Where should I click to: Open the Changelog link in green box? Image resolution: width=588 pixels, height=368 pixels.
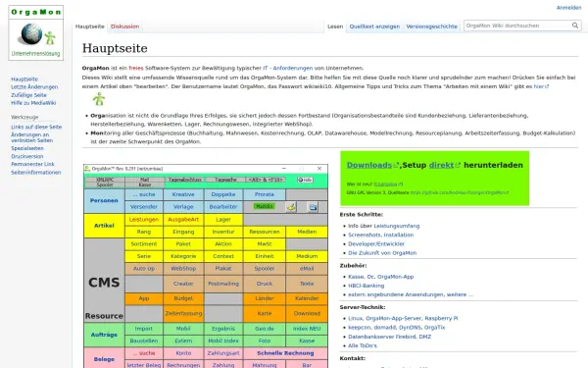click(x=388, y=184)
